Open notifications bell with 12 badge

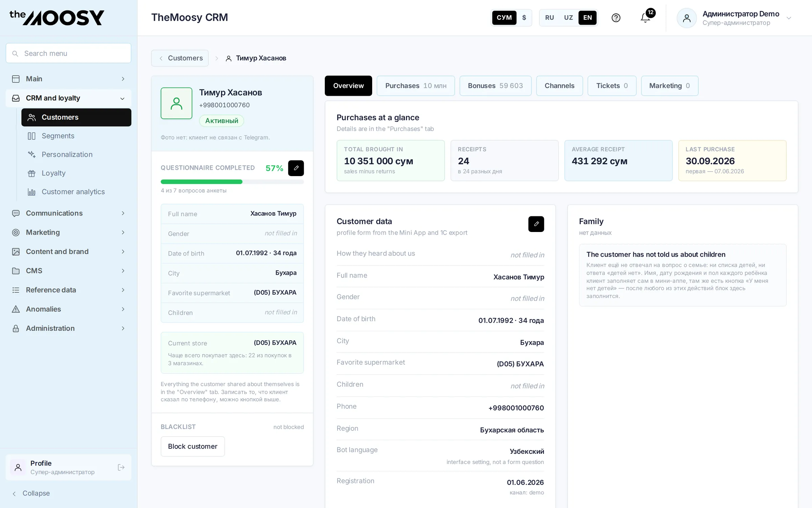[x=646, y=18]
